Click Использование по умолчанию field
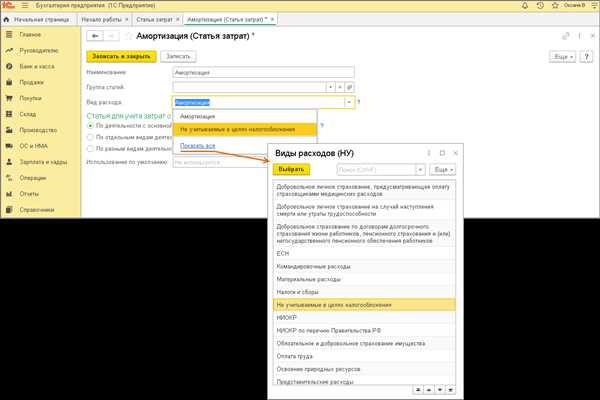This screenshot has height=400, width=600. [x=220, y=162]
